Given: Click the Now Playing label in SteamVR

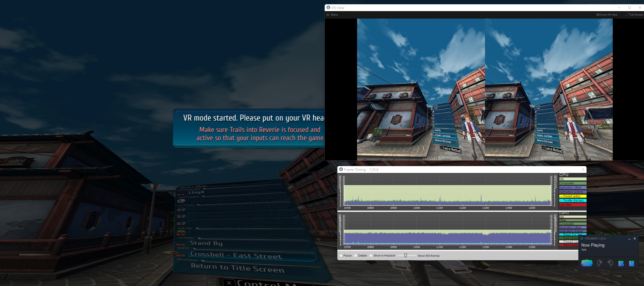Looking at the screenshot, I should 593,245.
